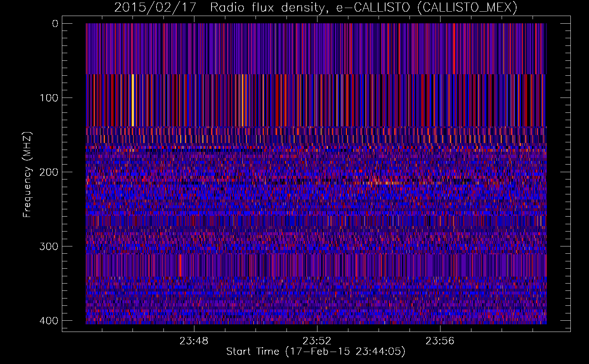Click the 300 frequency tick label
The image size is (589, 364).
[x=48, y=246]
